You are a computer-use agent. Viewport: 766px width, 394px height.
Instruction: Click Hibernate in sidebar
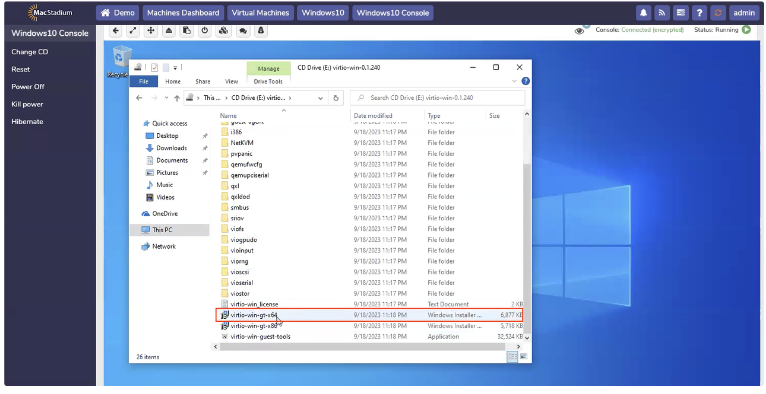[x=27, y=122]
